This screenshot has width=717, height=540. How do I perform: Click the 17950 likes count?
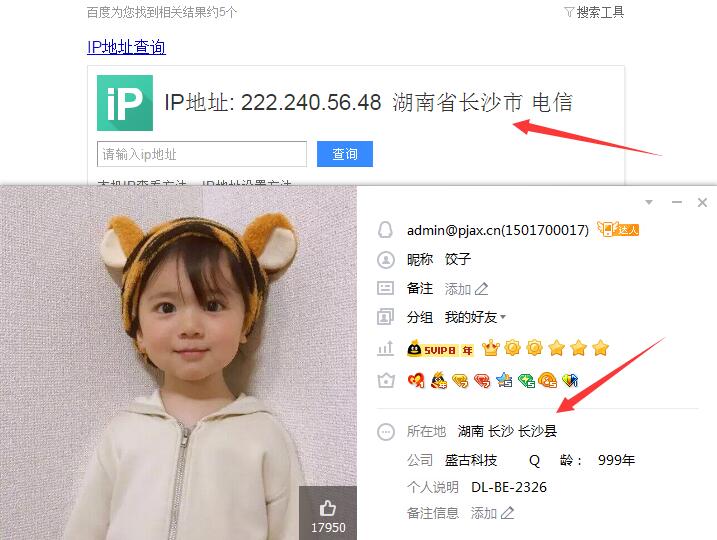tap(328, 528)
